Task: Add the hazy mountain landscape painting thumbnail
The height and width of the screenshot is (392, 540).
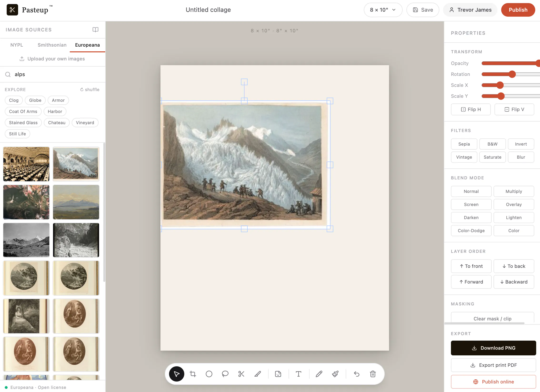Action: (x=76, y=202)
